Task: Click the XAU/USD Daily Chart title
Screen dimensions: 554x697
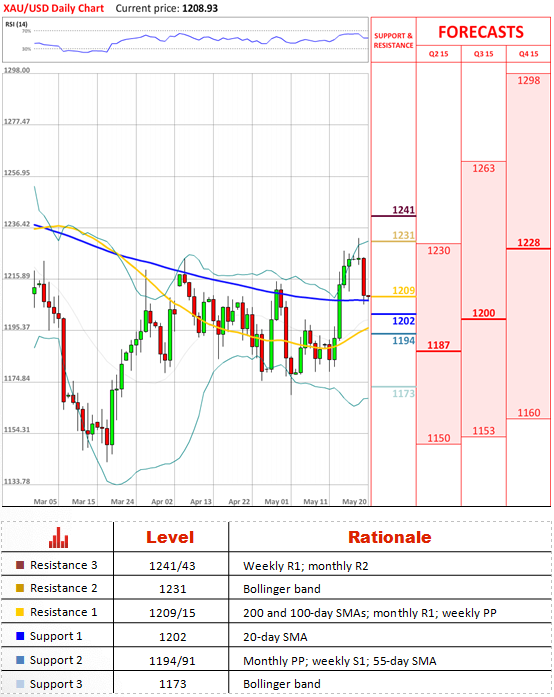Action: point(53,8)
